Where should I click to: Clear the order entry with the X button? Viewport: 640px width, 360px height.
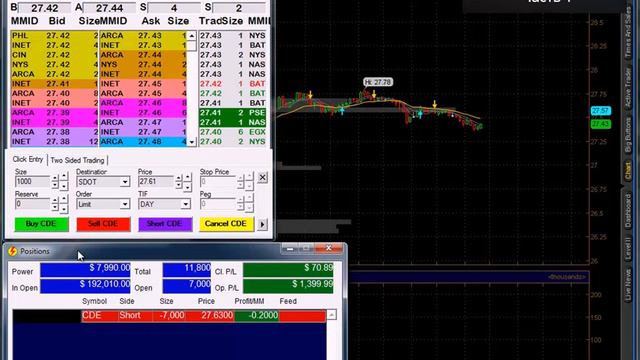pyautogui.click(x=262, y=178)
